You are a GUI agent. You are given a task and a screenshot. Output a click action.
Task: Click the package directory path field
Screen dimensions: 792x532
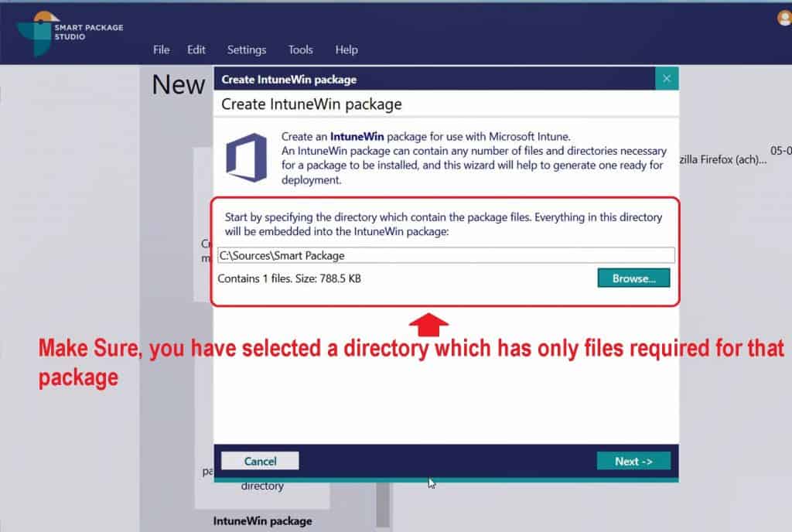[446, 255]
